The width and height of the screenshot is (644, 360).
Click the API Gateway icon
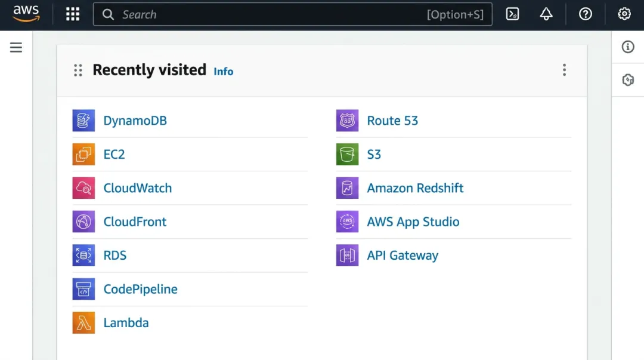[x=347, y=255]
